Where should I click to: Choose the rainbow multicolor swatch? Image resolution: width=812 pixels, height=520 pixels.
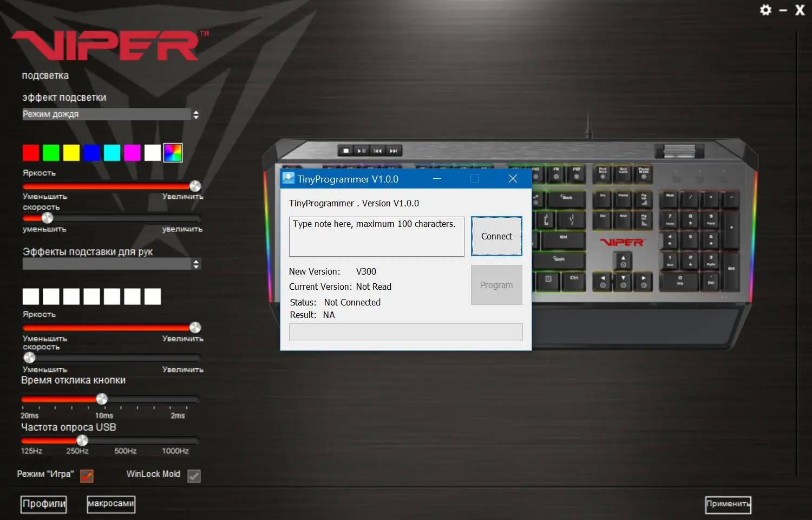[173, 153]
